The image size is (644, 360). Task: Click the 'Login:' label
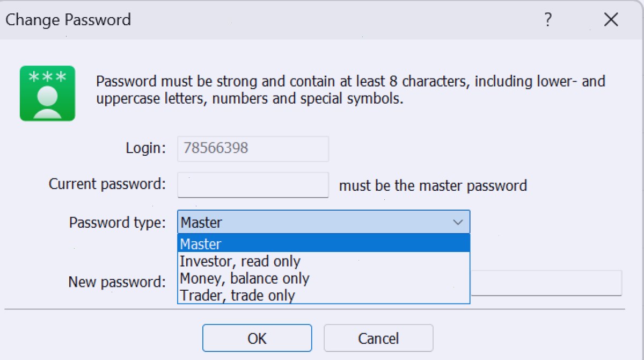[x=146, y=148]
